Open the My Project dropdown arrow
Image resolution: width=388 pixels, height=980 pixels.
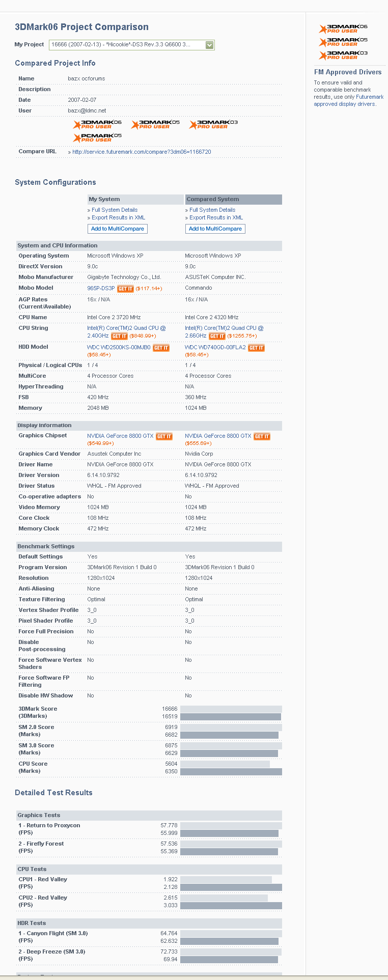point(209,45)
